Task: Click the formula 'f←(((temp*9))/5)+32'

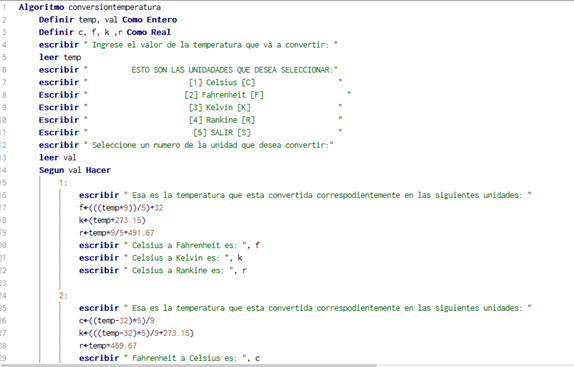Action: coord(121,207)
